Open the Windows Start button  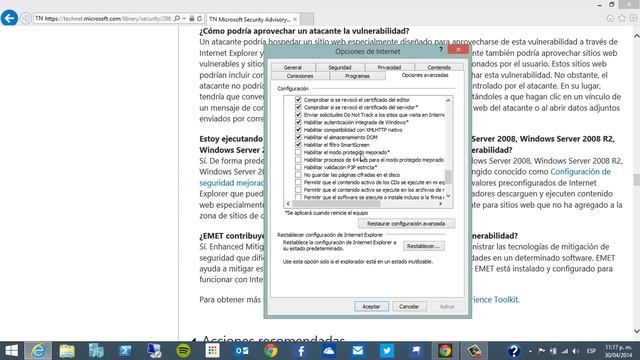pyautogui.click(x=11, y=351)
